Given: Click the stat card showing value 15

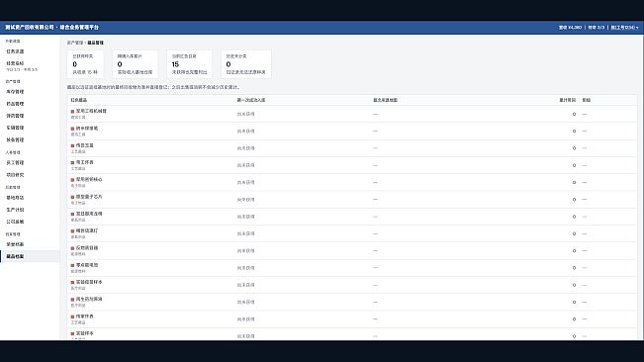Looking at the screenshot, I should (190, 64).
